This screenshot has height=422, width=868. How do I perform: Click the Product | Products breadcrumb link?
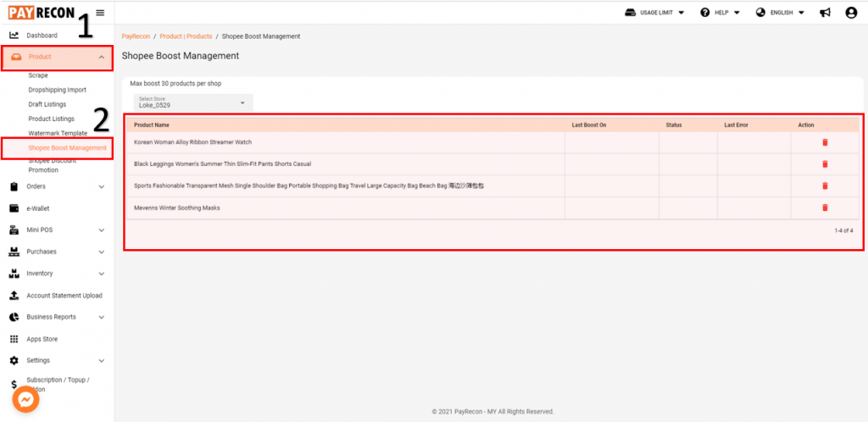pos(186,36)
